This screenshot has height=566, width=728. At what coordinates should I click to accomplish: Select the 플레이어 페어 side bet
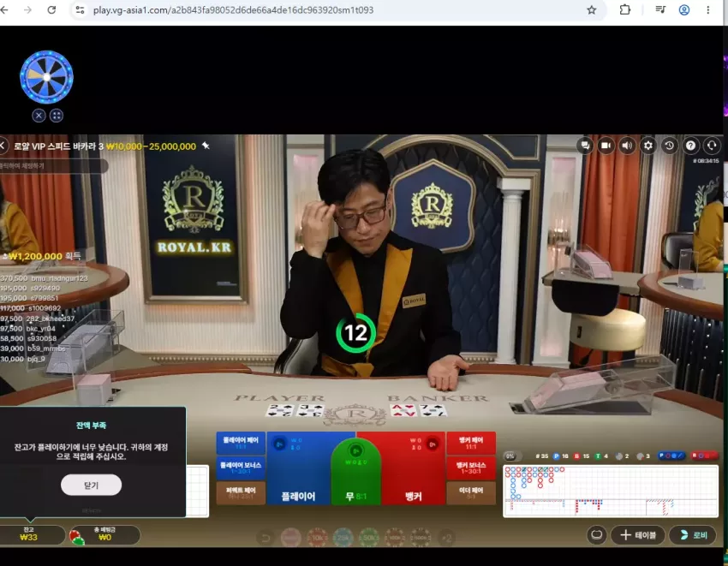(x=241, y=443)
